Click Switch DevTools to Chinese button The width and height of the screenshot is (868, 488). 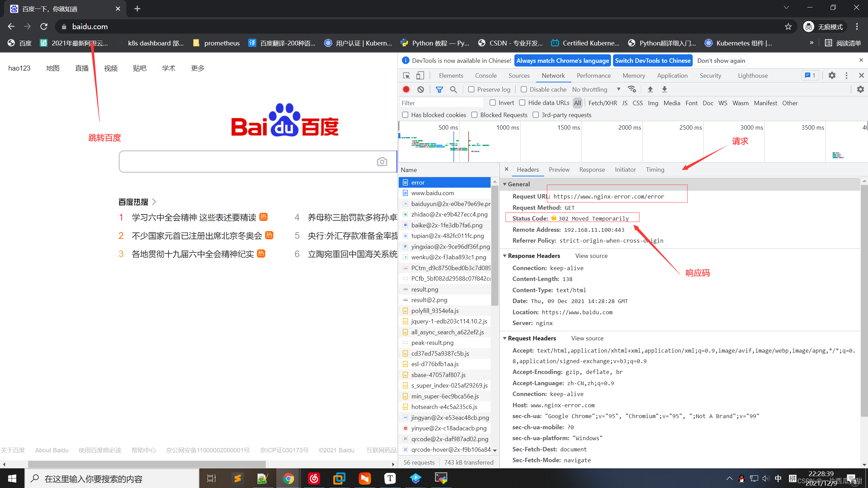coord(653,60)
